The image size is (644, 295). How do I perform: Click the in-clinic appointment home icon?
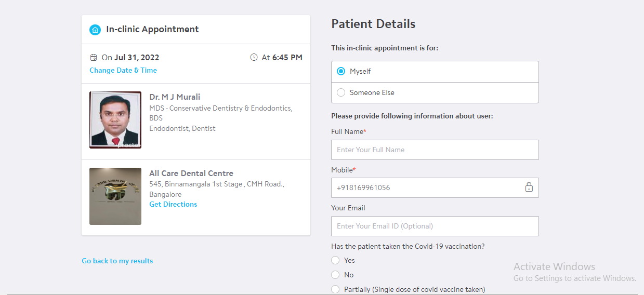95,30
